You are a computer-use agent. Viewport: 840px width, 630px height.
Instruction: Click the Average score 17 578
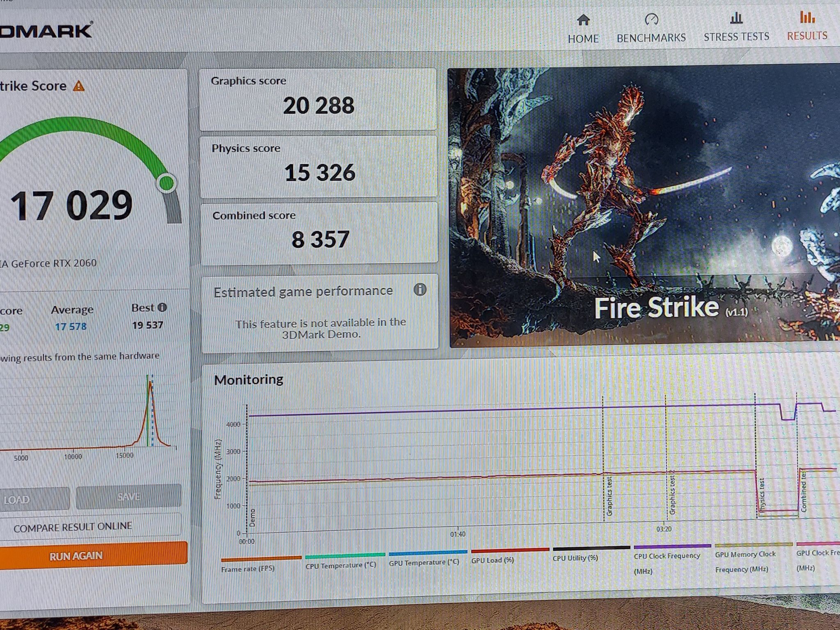pos(71,326)
